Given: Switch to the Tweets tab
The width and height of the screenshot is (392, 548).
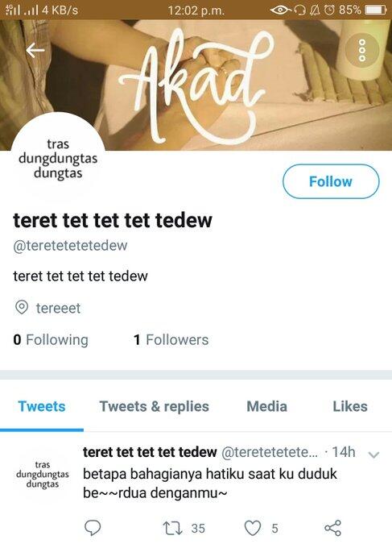Looking at the screenshot, I should point(42,406).
